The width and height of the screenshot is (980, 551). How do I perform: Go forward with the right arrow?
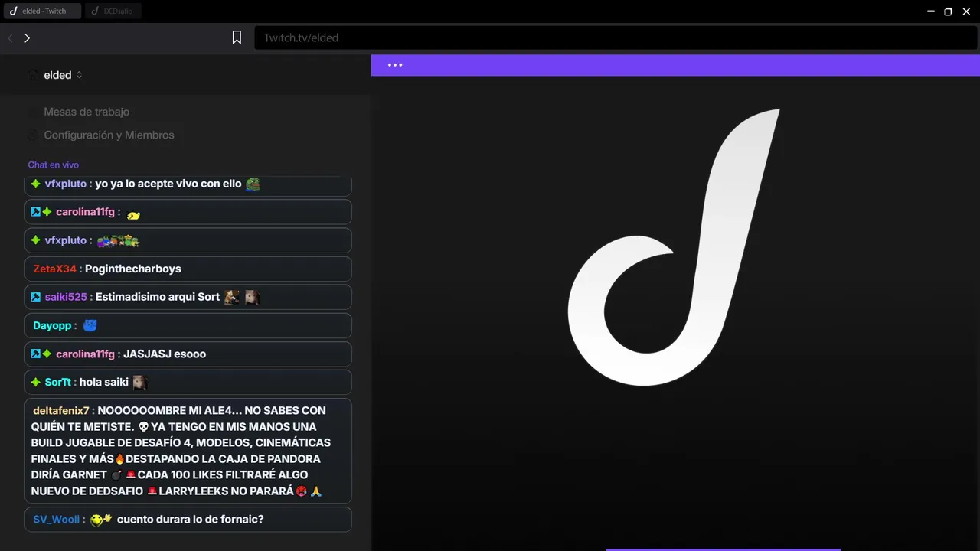point(28,37)
